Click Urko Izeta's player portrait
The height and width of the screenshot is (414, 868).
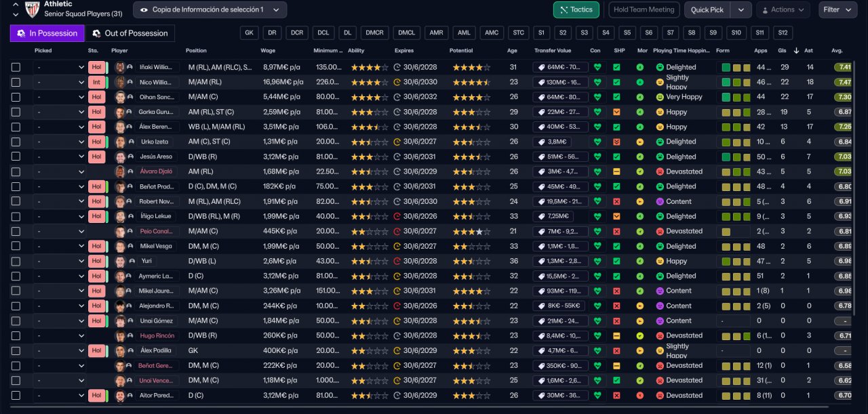point(121,142)
